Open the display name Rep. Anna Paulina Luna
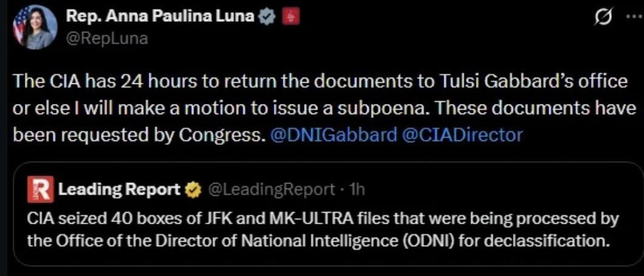Image resolution: width=644 pixels, height=276 pixels. [160, 16]
